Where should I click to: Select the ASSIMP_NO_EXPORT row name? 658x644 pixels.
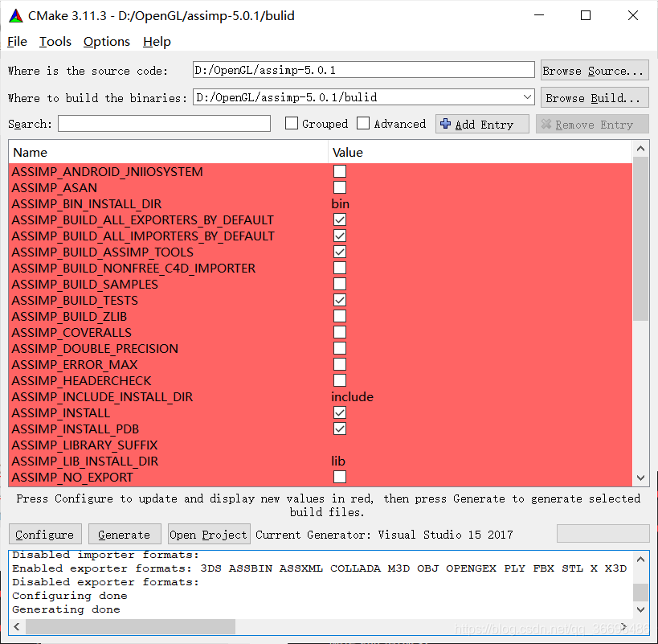[72, 478]
